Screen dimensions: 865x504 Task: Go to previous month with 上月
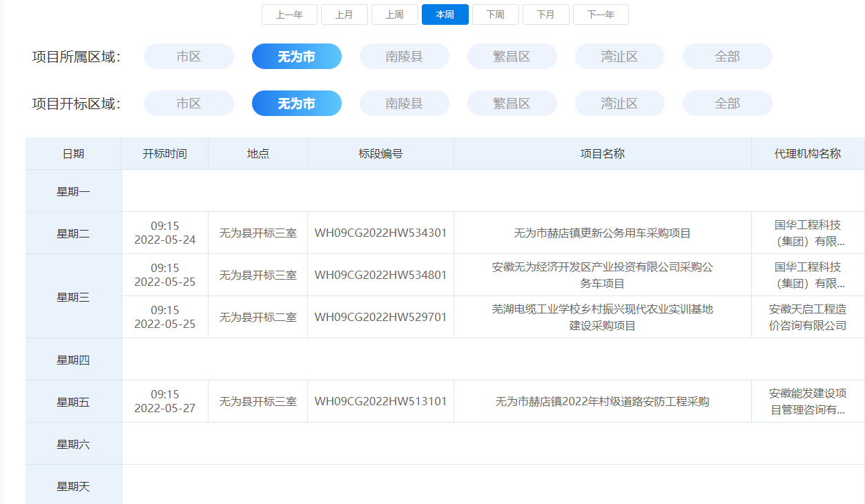coord(344,14)
